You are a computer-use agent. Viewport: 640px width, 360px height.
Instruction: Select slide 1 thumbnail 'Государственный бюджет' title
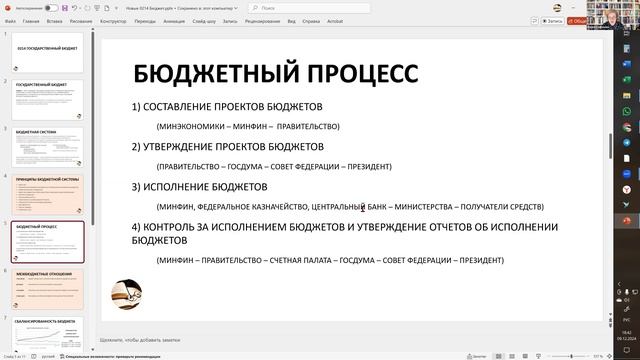[47, 53]
